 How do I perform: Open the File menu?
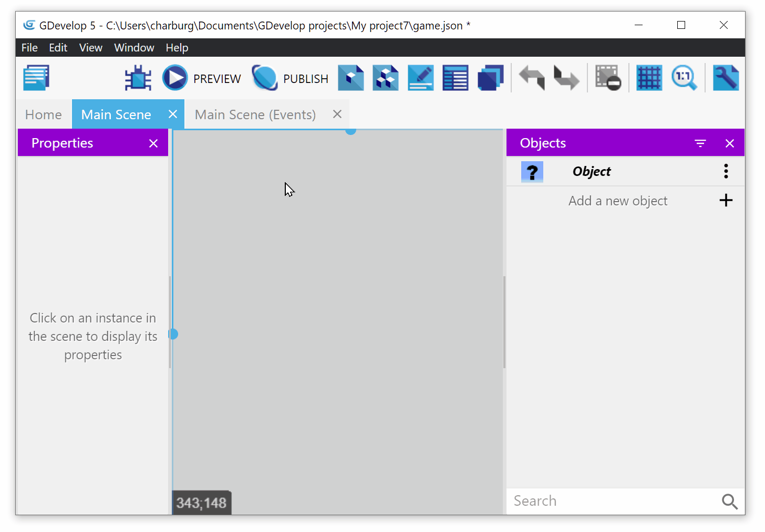tap(29, 48)
